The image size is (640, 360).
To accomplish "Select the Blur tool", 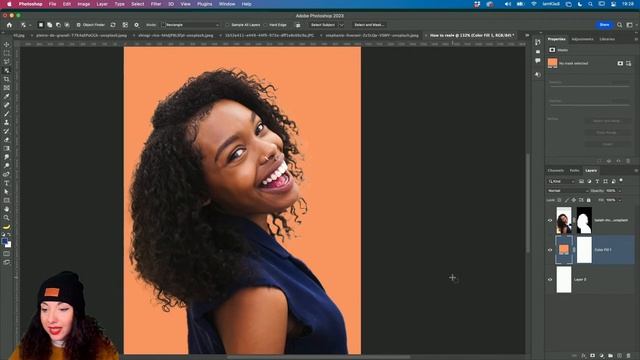I will 7,157.
